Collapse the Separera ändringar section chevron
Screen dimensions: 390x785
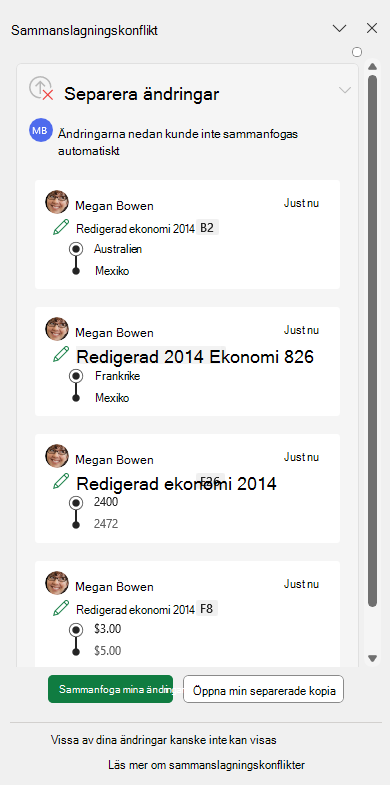(x=345, y=90)
